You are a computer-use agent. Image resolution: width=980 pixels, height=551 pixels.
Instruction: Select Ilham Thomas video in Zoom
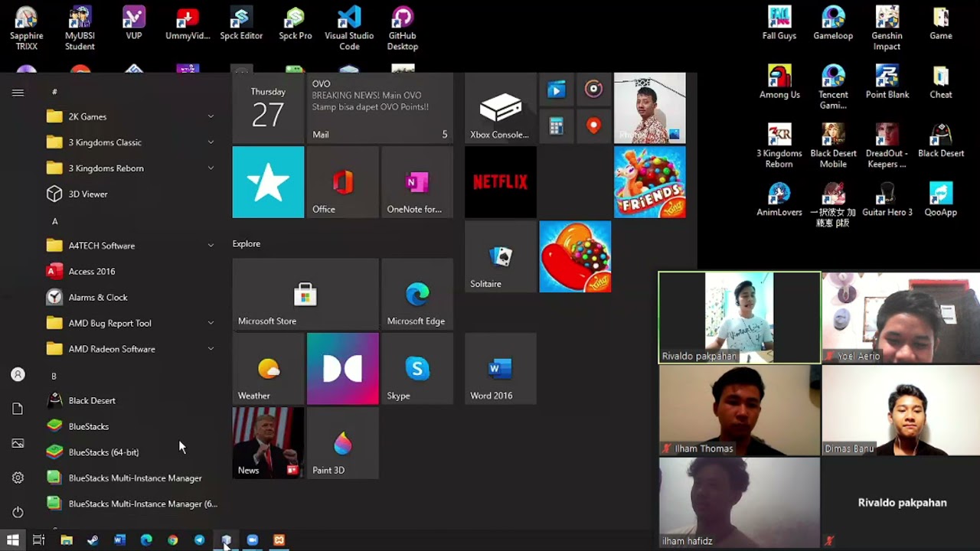click(x=739, y=409)
